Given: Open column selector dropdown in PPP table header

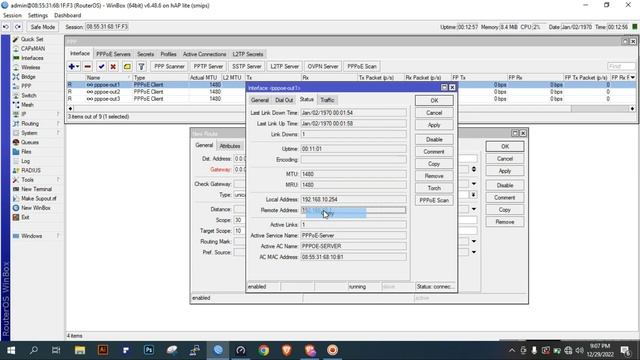Looking at the screenshot, I should 633,77.
